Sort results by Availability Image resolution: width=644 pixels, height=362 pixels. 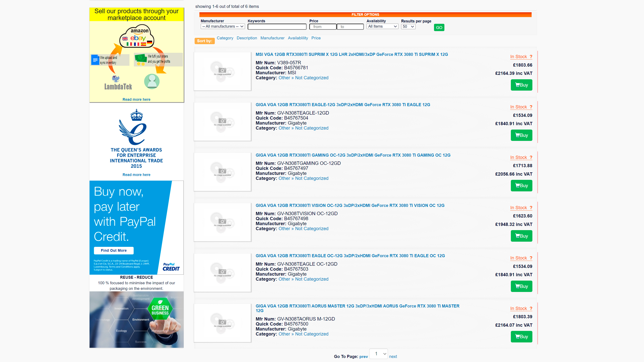tap(297, 38)
